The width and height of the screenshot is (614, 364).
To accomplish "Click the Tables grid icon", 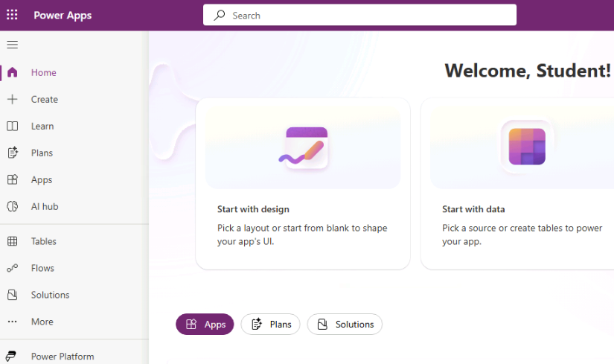I will point(12,241).
